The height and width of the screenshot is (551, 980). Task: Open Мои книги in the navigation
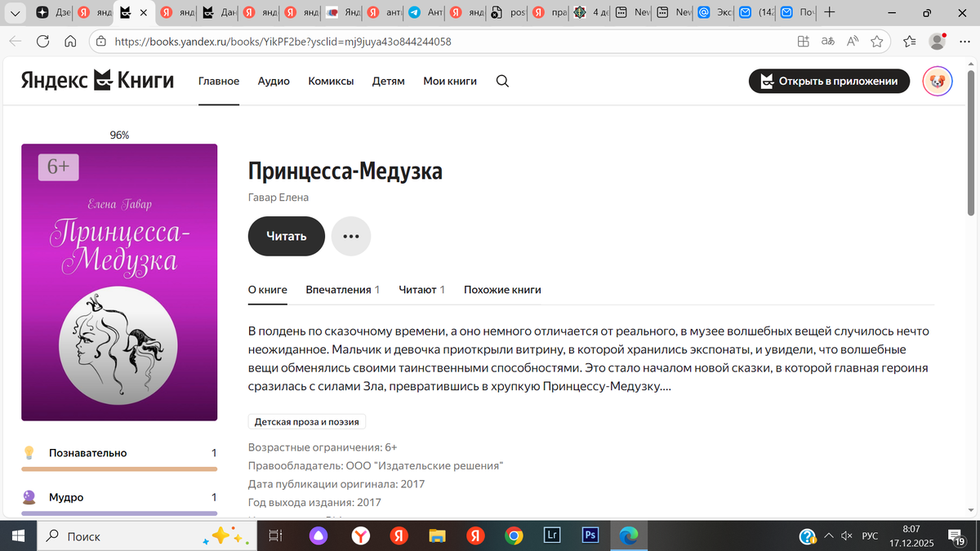[449, 81]
